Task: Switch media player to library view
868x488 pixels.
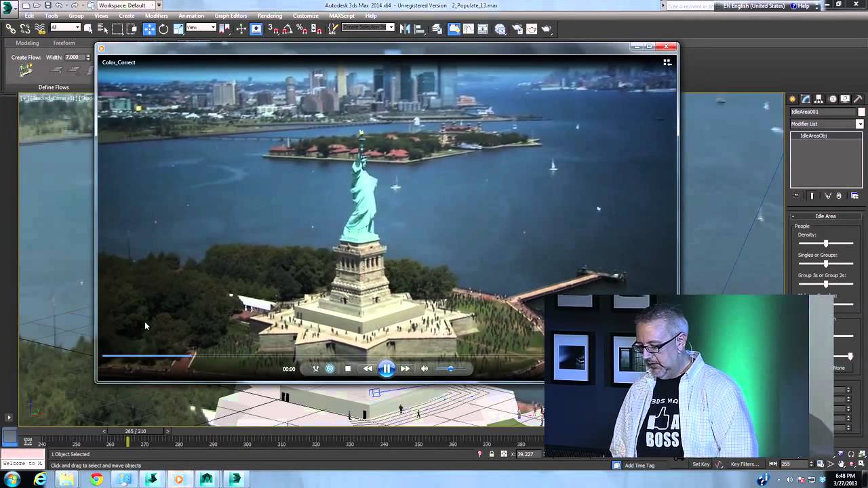Action: click(x=667, y=62)
